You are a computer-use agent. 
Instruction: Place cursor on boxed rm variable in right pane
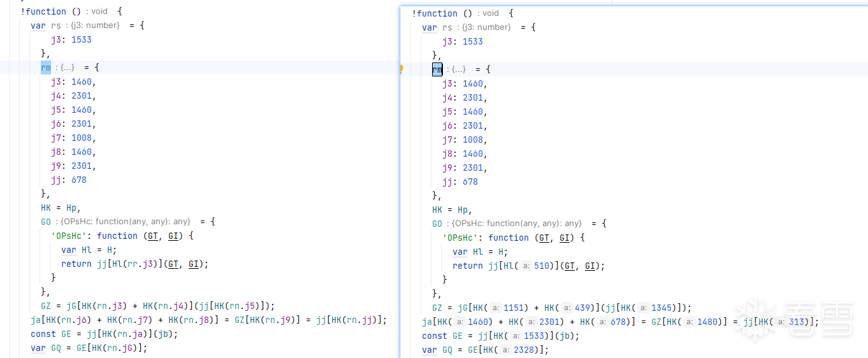click(x=437, y=69)
